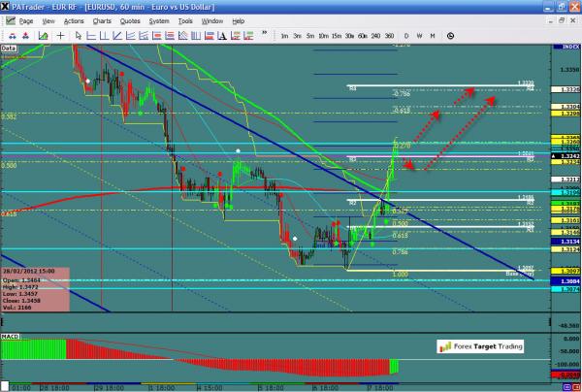
Task: Click the PATrader application icon in the title bar
Action: point(8,7)
